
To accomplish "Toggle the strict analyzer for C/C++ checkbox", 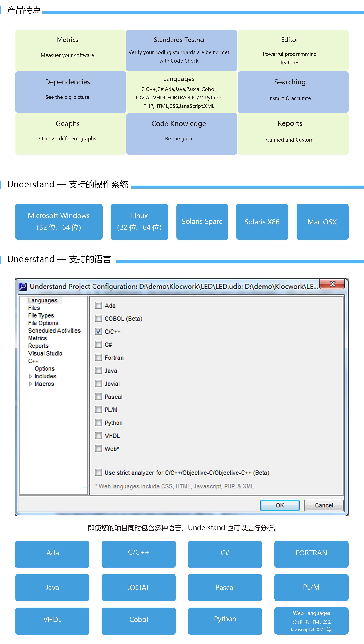I will (x=98, y=472).
